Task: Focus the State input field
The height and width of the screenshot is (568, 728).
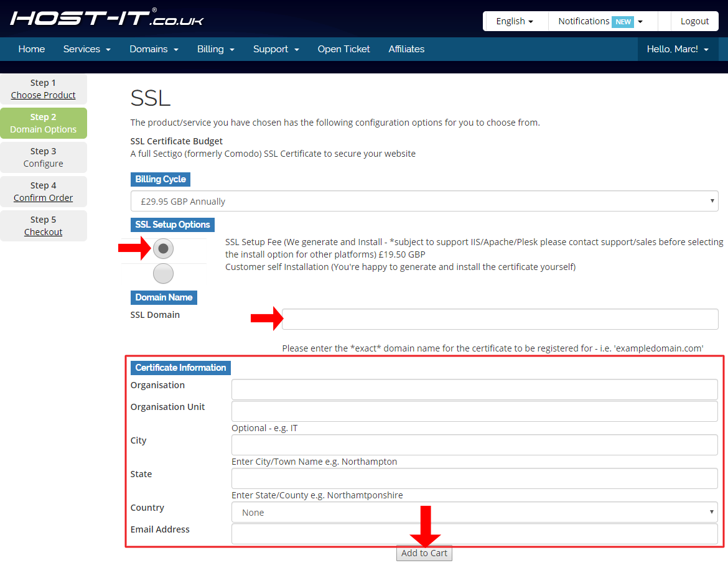Action: point(475,478)
